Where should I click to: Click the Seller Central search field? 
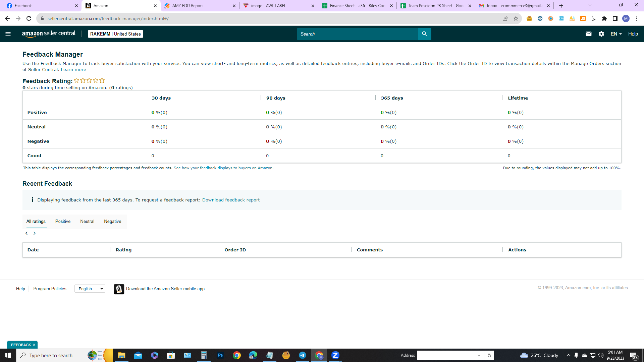(358, 34)
